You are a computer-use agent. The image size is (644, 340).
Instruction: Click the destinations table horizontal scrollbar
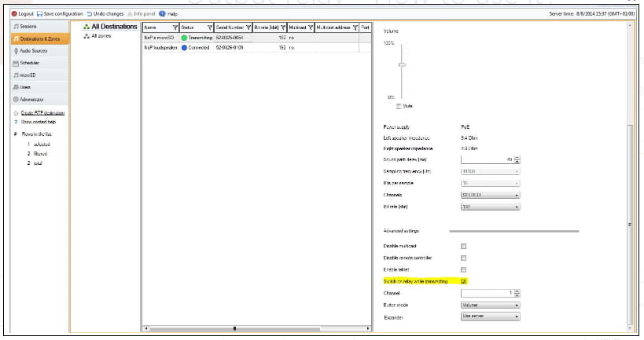[x=234, y=328]
